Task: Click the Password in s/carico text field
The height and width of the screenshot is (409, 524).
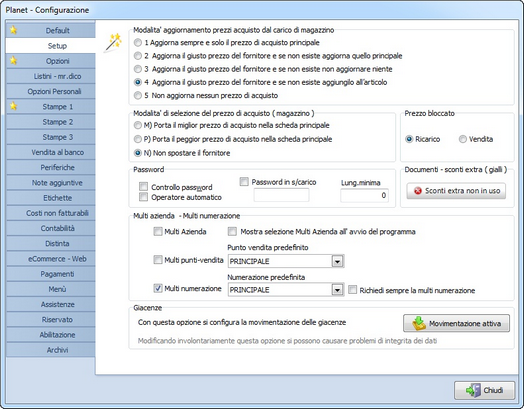Action: click(x=281, y=195)
